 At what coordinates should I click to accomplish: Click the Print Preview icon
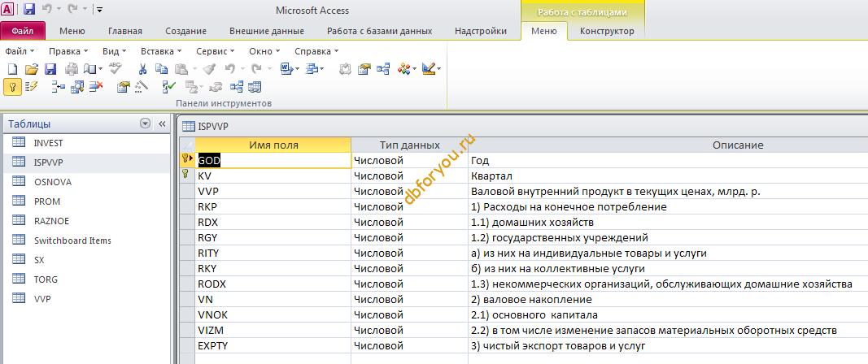[89, 69]
